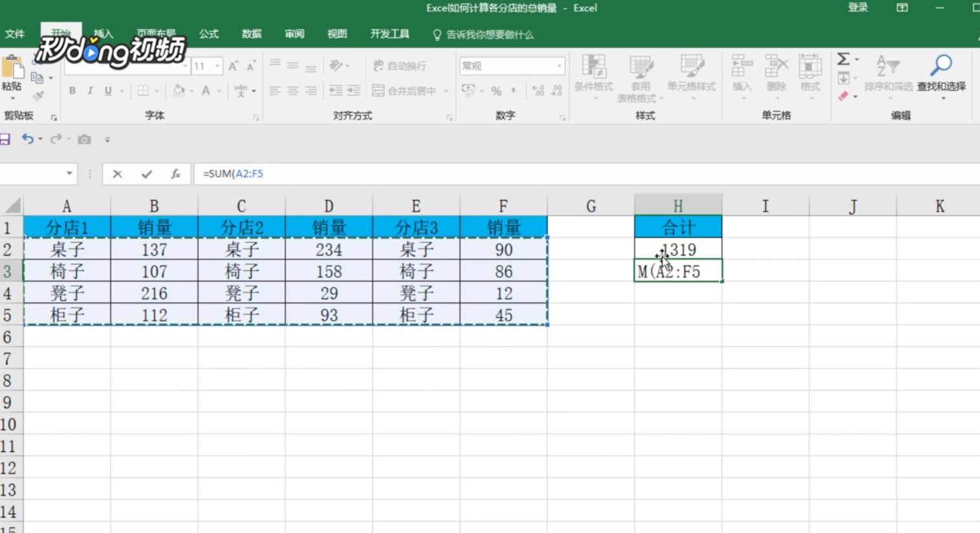The width and height of the screenshot is (980, 533).
Task: Click the Sign in (登录) link
Action: (858, 8)
